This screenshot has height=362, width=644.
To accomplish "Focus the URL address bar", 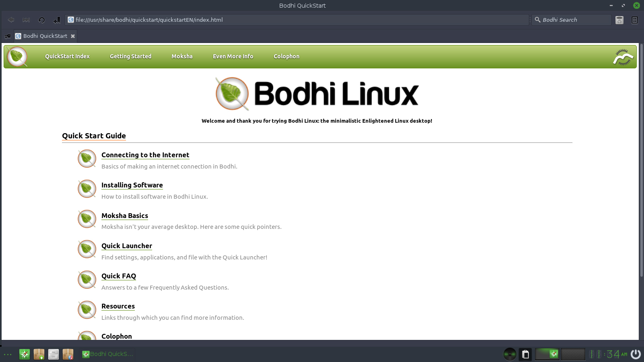I will pos(297,20).
